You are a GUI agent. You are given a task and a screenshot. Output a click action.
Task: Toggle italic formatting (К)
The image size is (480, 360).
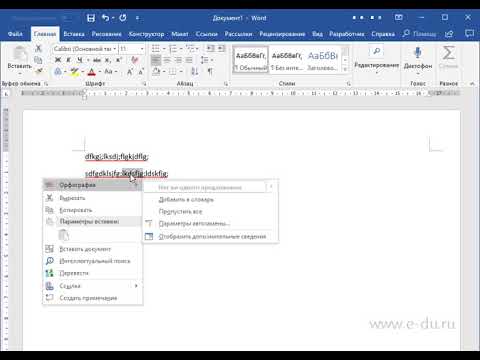coord(68,60)
